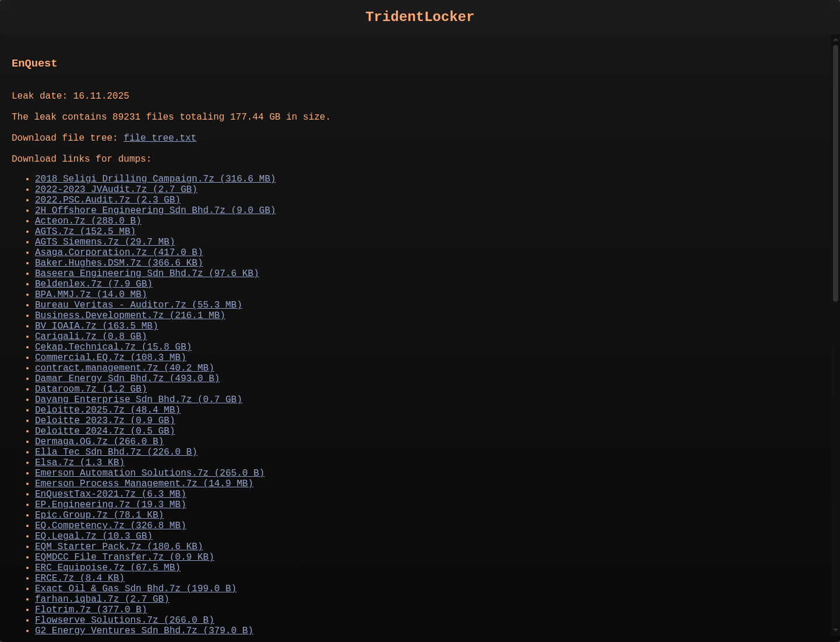840x642 pixels.
Task: Open the ERC Equipoise.7z link
Action: click(108, 567)
